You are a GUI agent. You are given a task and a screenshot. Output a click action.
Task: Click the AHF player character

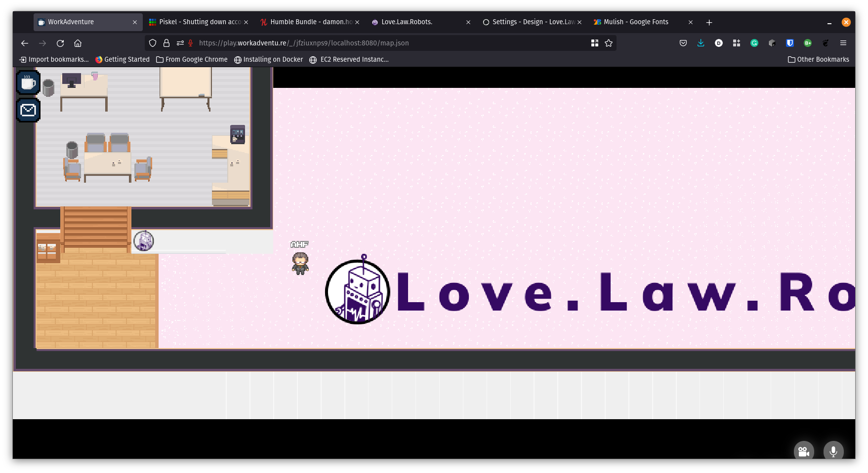(x=300, y=263)
